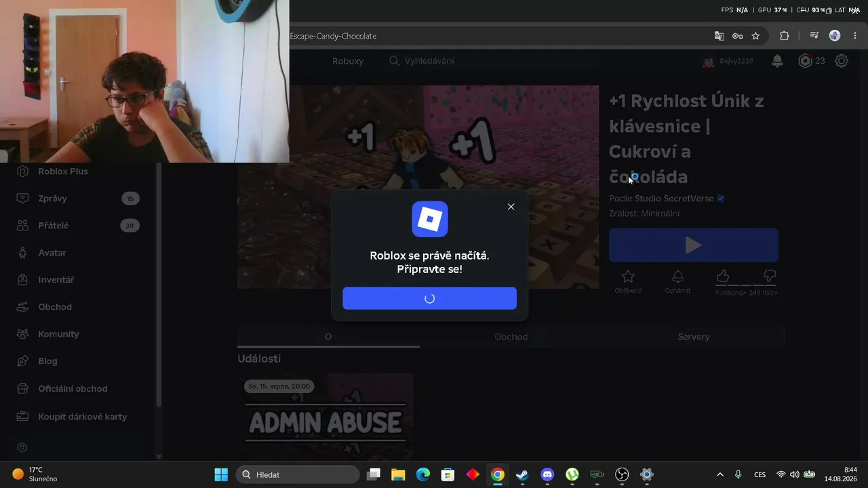Click the Komunity sidebar icon

pyautogui.click(x=23, y=334)
